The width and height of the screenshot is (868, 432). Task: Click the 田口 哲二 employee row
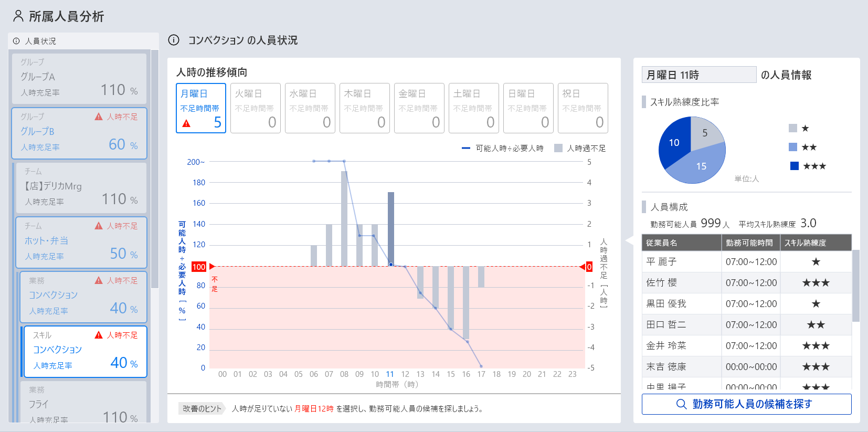point(746,324)
